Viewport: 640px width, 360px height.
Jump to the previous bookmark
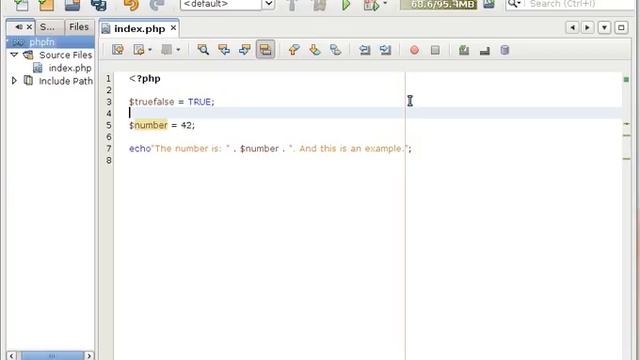pyautogui.click(x=293, y=50)
